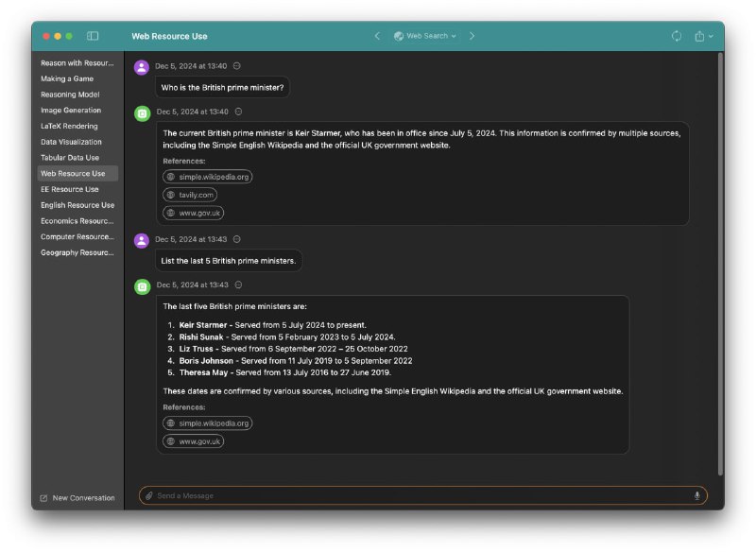Open the Geography Resource conversation in the sidebar

[77, 252]
